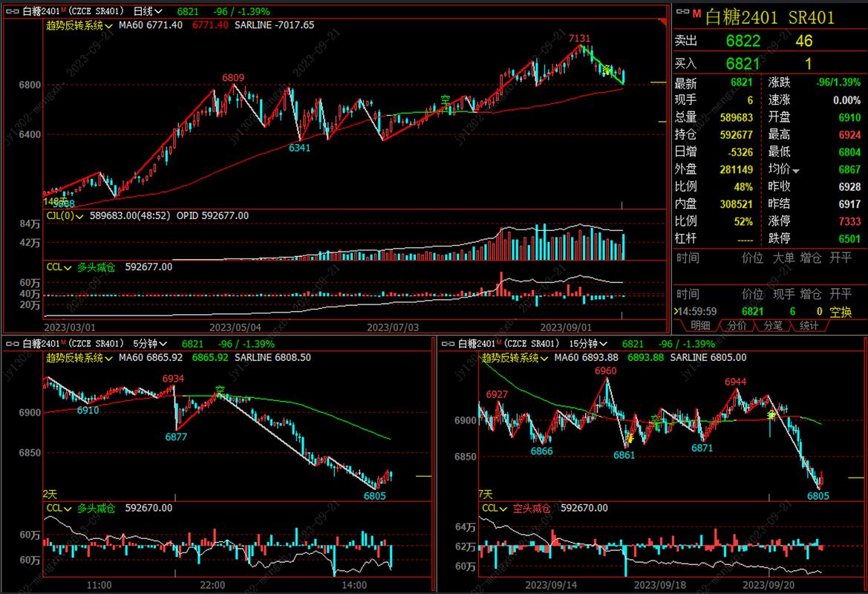
Task: Open the 统计 tab
Action: tap(809, 325)
